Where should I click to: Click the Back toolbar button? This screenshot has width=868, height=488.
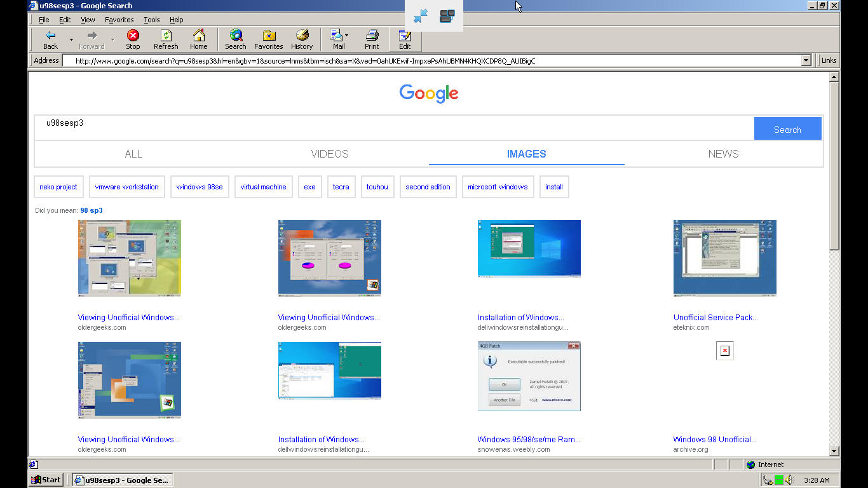50,39
